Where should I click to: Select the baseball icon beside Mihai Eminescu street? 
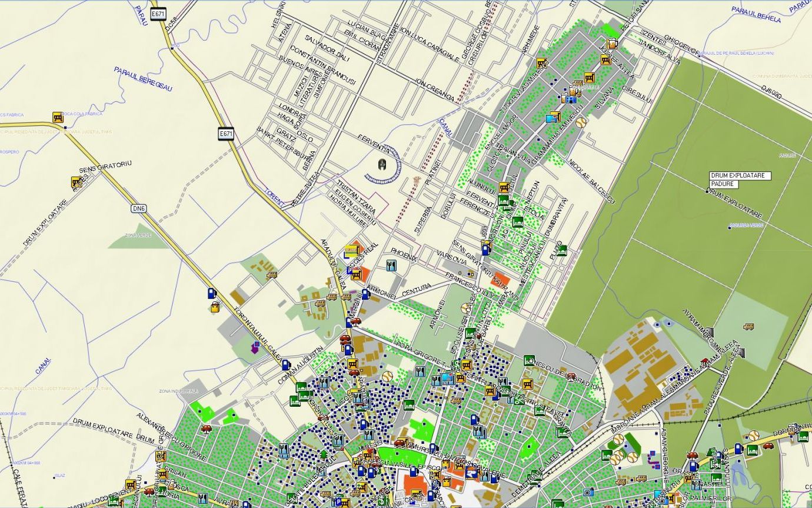click(581, 122)
